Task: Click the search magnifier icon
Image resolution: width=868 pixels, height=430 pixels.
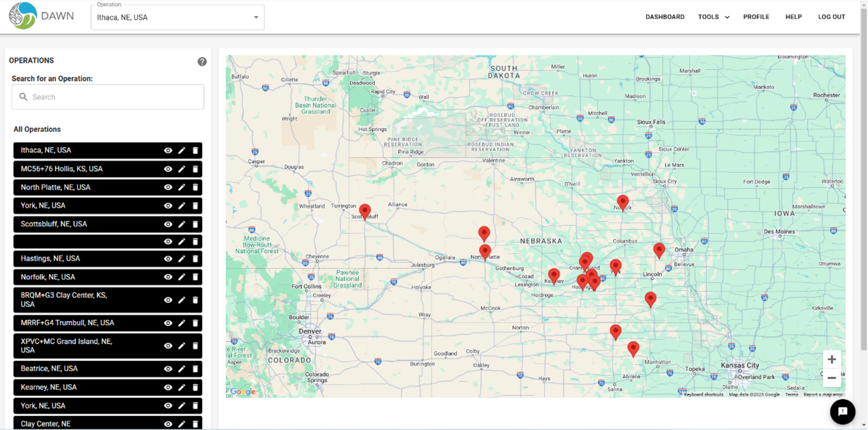Action: point(23,96)
